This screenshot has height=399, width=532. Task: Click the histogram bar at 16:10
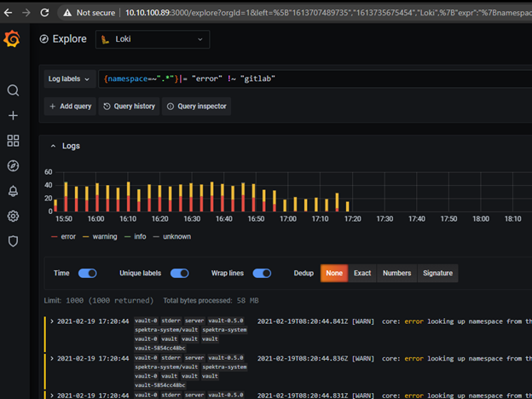(x=128, y=197)
